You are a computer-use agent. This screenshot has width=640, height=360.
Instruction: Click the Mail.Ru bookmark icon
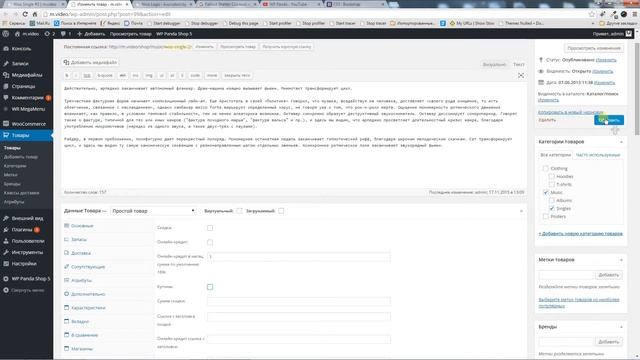click(32, 23)
